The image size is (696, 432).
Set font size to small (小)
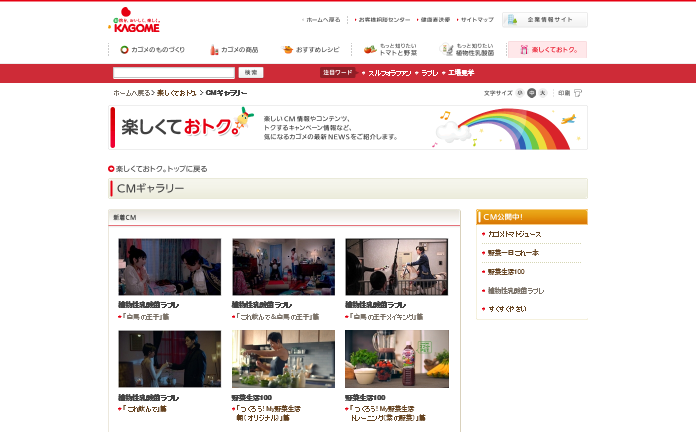tap(520, 93)
